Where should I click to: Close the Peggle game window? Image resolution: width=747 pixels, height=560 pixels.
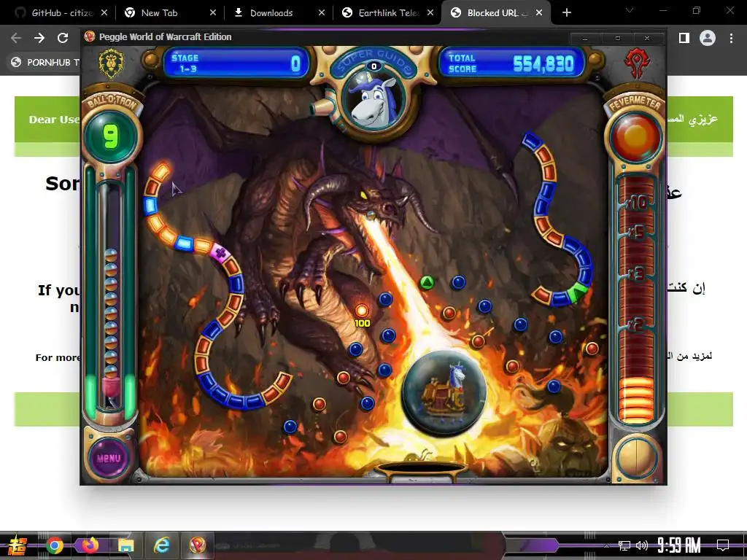(x=648, y=39)
